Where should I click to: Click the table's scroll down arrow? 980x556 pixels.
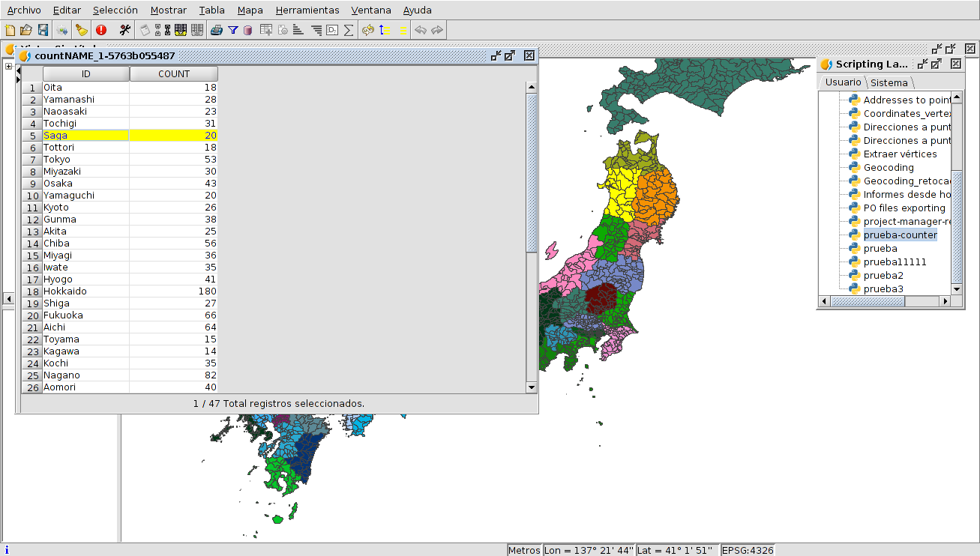point(532,387)
